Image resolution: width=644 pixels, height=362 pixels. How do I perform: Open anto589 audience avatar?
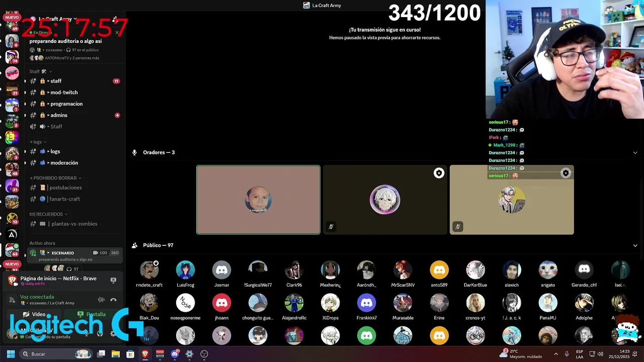[439, 270]
